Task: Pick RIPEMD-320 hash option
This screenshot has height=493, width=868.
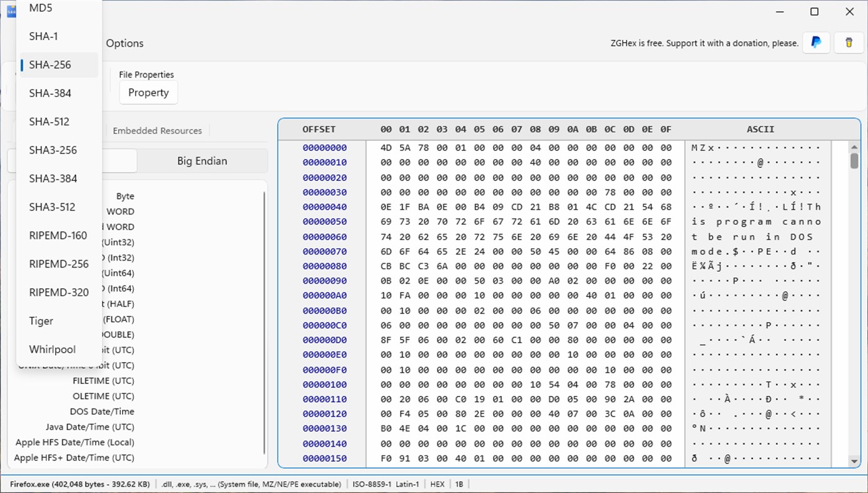Action: 59,293
